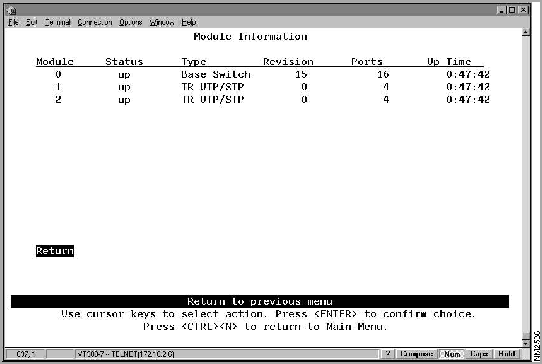
Task: Click the Module column header
Action: (x=55, y=62)
